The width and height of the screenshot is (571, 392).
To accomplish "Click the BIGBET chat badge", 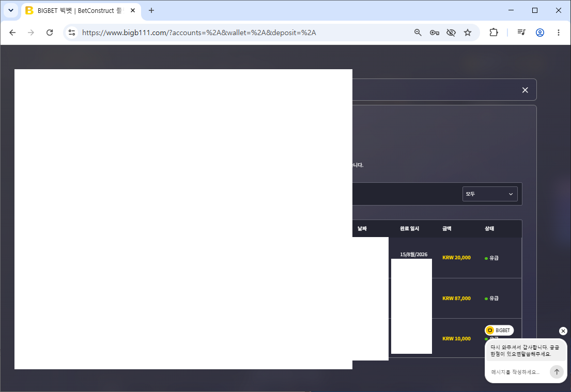I will pyautogui.click(x=499, y=330).
